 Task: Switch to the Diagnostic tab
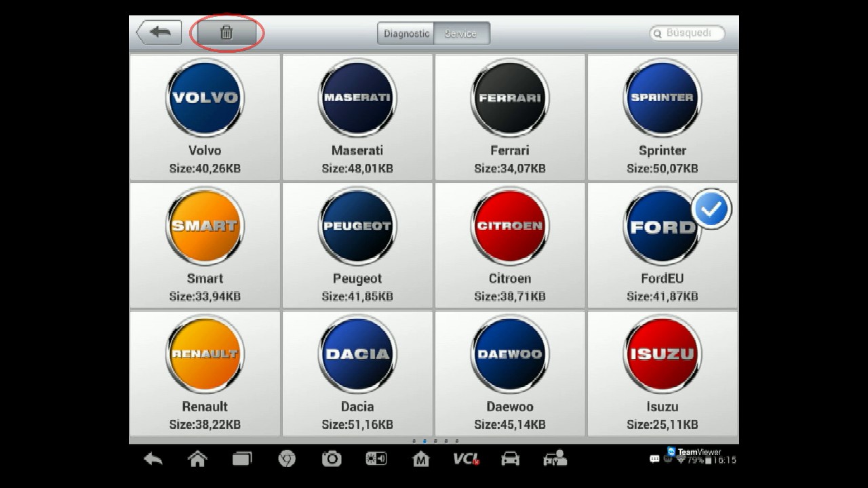(x=406, y=33)
